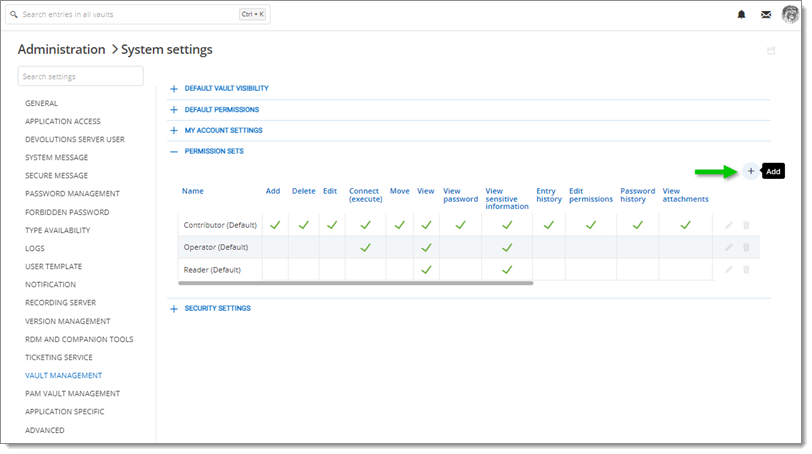The height and width of the screenshot is (454, 812).
Task: Click the notifications bell icon
Action: click(741, 14)
